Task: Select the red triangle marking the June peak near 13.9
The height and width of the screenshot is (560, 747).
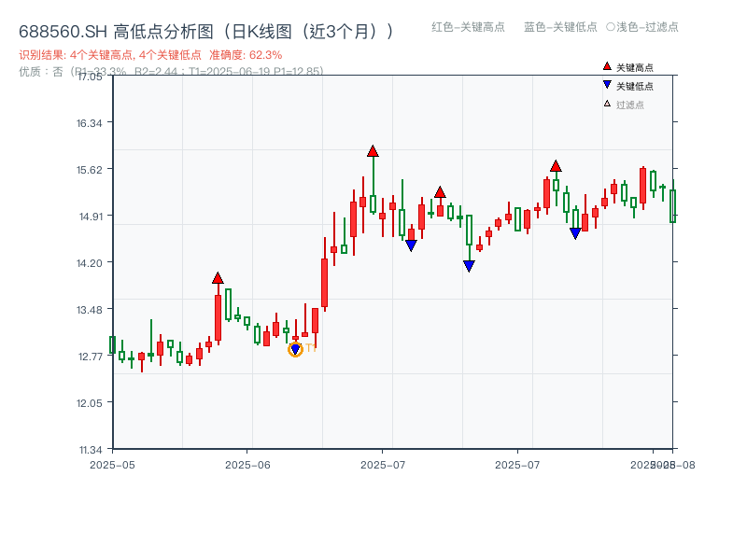Action: (218, 276)
